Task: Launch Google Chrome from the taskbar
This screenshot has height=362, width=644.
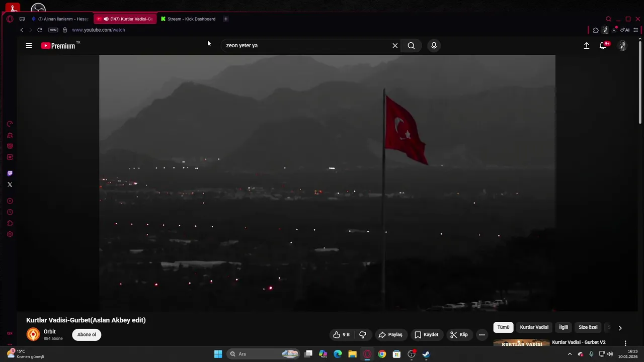Action: tap(382, 354)
